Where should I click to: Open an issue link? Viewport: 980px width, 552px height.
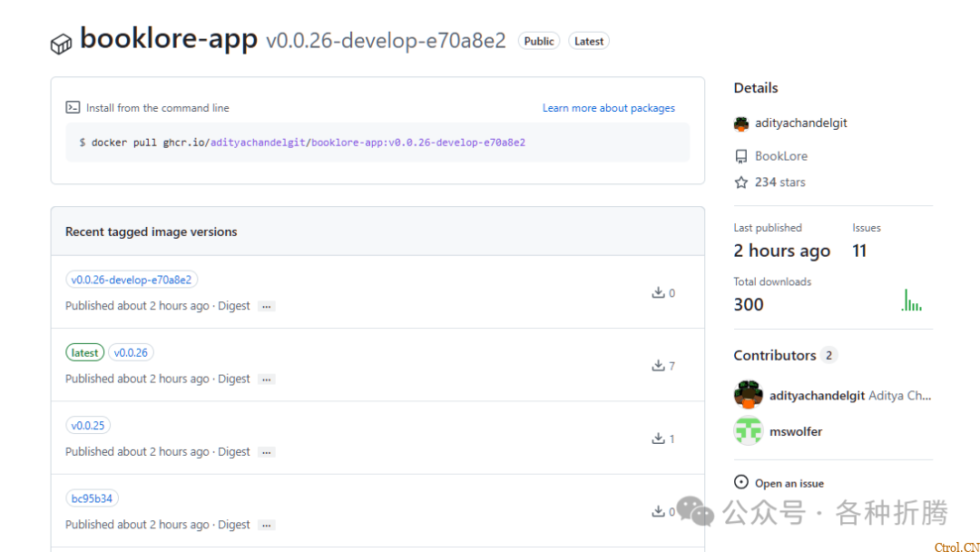pyautogui.click(x=789, y=483)
